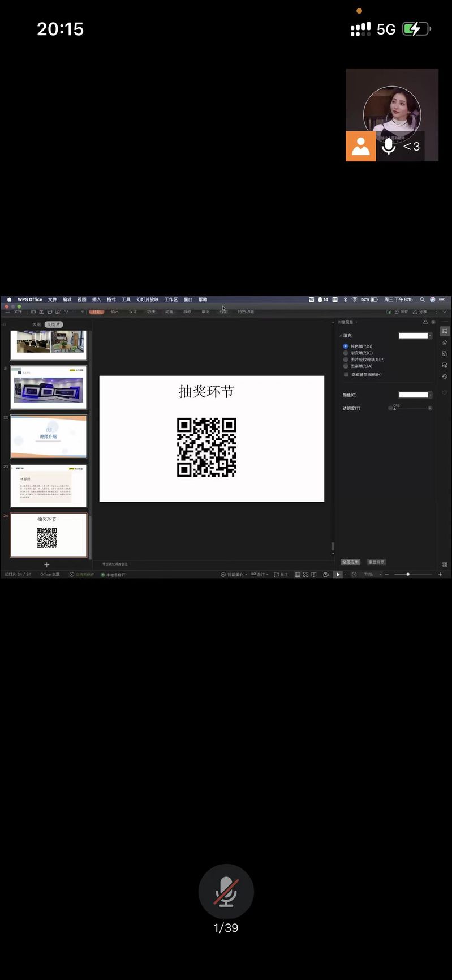This screenshot has width=452, height=980.
Task: Pin the object properties panel
Action: pyautogui.click(x=425, y=322)
